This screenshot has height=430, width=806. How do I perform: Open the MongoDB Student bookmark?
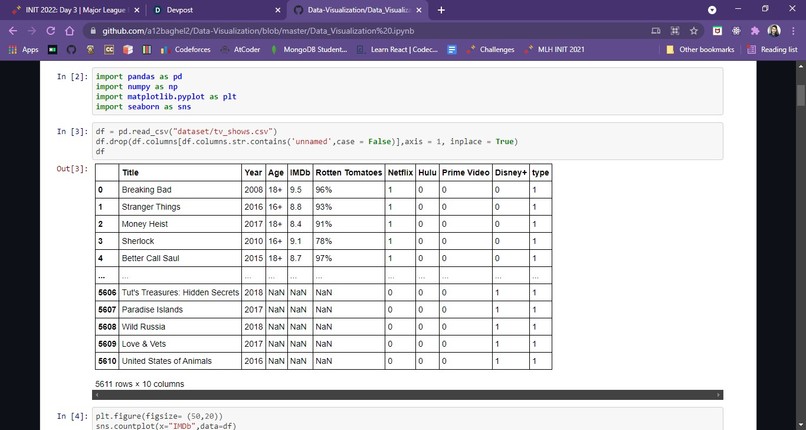click(x=309, y=50)
